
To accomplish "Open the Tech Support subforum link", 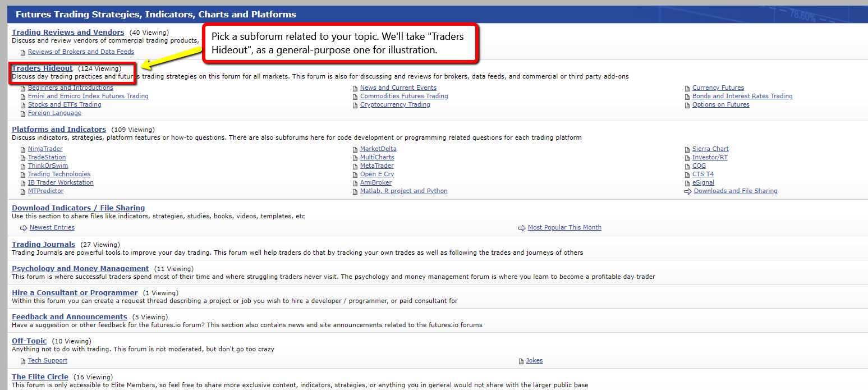I will click(x=48, y=360).
